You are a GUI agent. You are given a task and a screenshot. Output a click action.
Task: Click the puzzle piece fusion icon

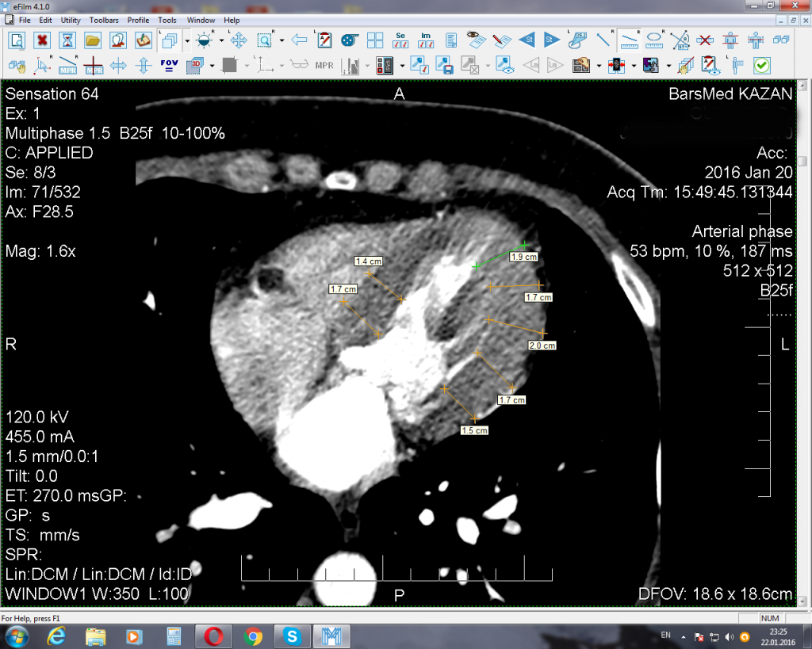(x=651, y=66)
